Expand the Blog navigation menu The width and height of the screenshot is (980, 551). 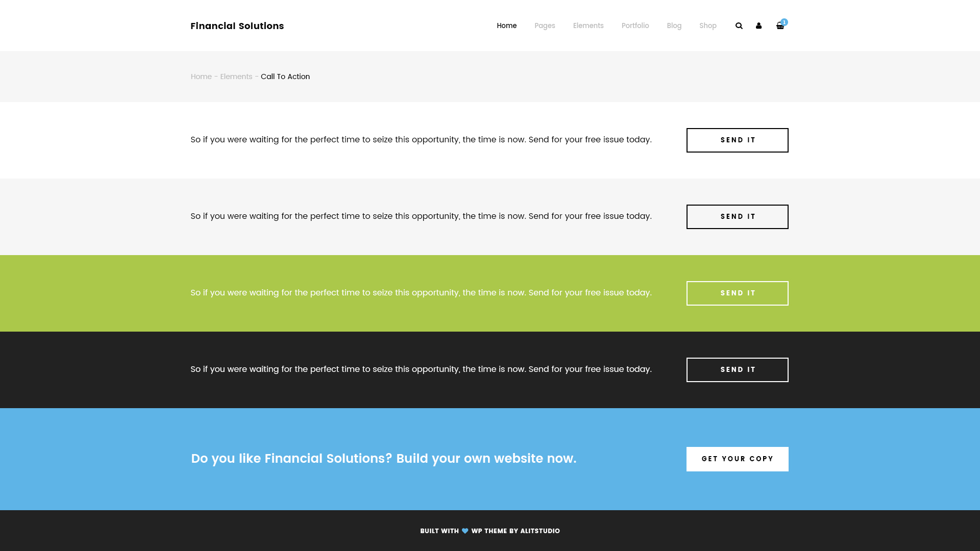pyautogui.click(x=674, y=26)
